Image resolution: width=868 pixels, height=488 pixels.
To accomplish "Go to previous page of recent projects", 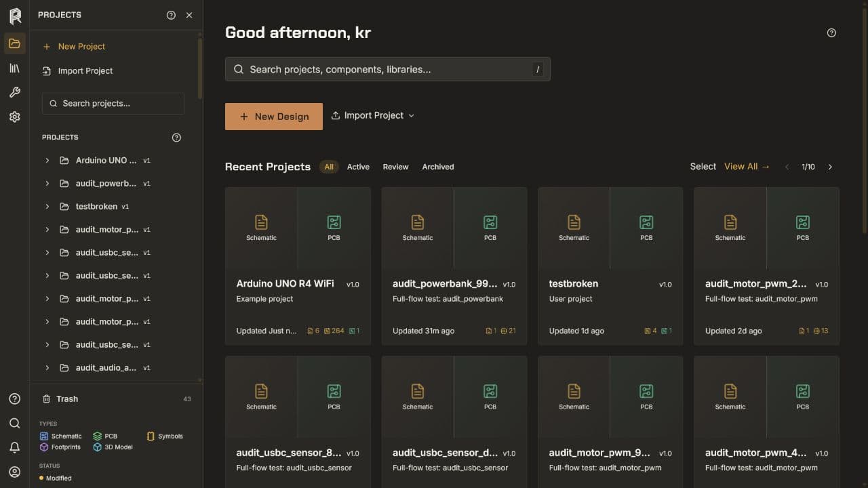I will pos(787,167).
